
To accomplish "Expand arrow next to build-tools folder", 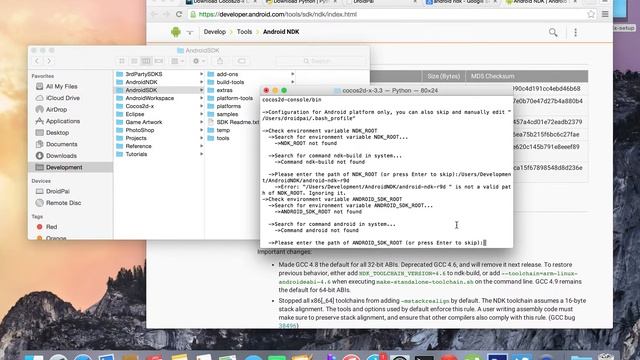I will (292, 82).
